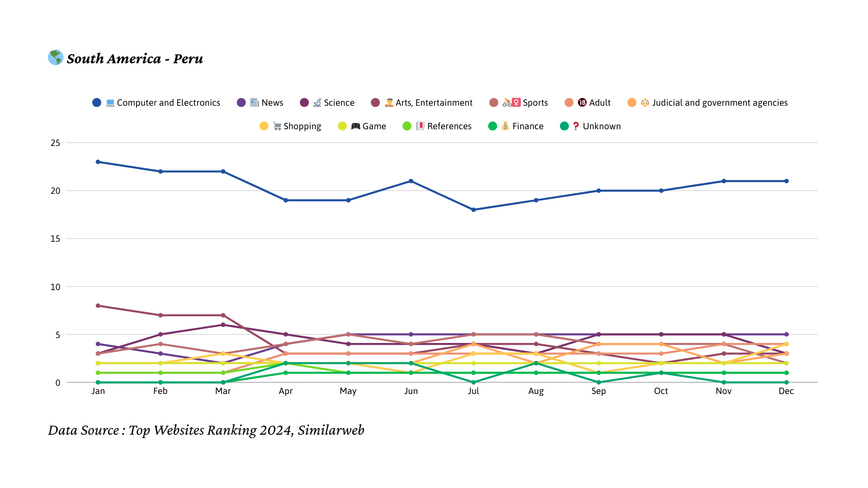Click the Unknown legend label
This screenshot has width=868, height=488.
601,127
